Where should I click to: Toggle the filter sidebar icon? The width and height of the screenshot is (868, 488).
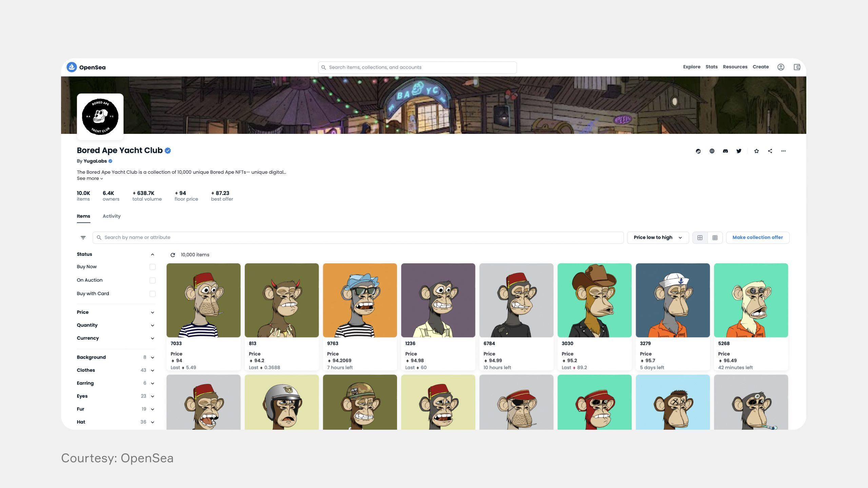[x=83, y=238]
